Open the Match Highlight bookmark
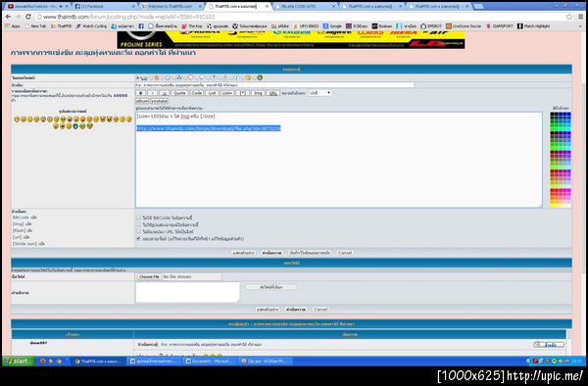The width and height of the screenshot is (588, 386). tap(534, 26)
